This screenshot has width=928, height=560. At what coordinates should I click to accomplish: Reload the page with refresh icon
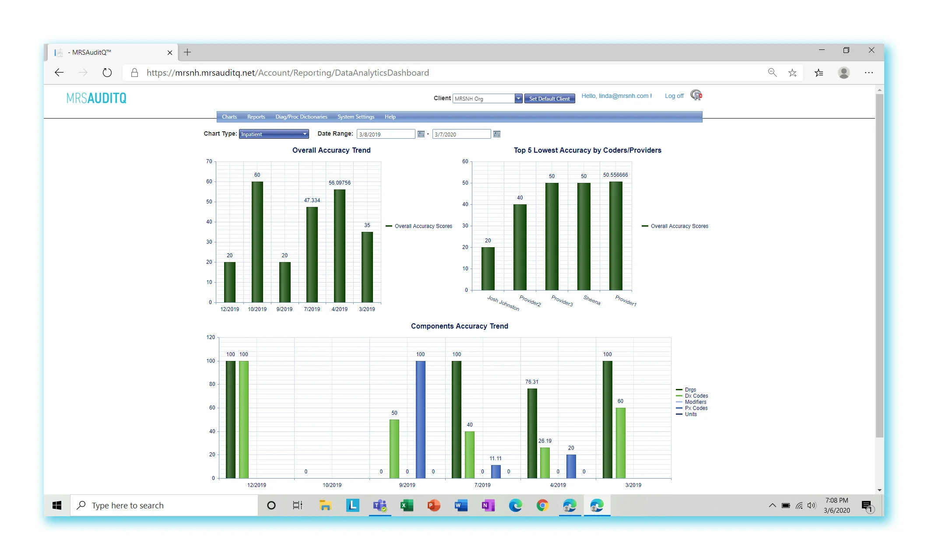point(107,73)
